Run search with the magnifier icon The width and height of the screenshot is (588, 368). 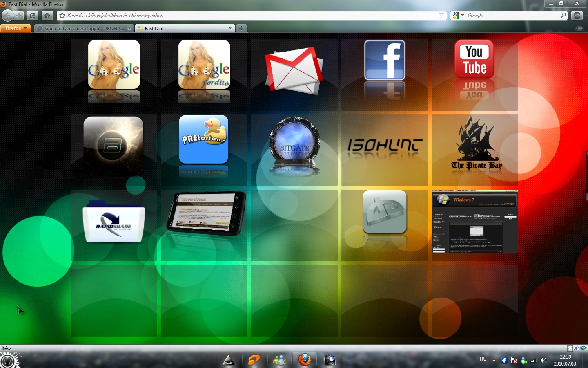(x=563, y=16)
